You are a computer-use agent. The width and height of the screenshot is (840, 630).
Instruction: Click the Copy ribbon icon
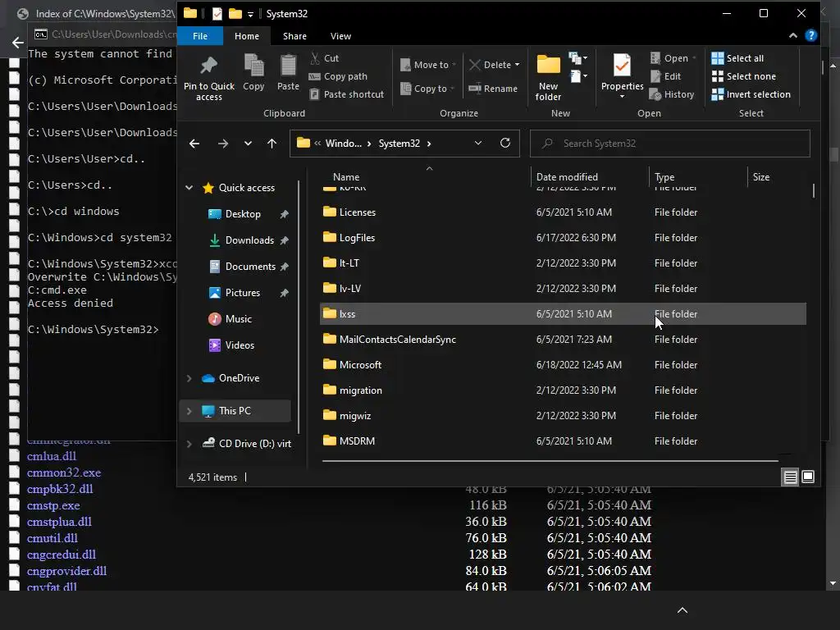(253, 66)
